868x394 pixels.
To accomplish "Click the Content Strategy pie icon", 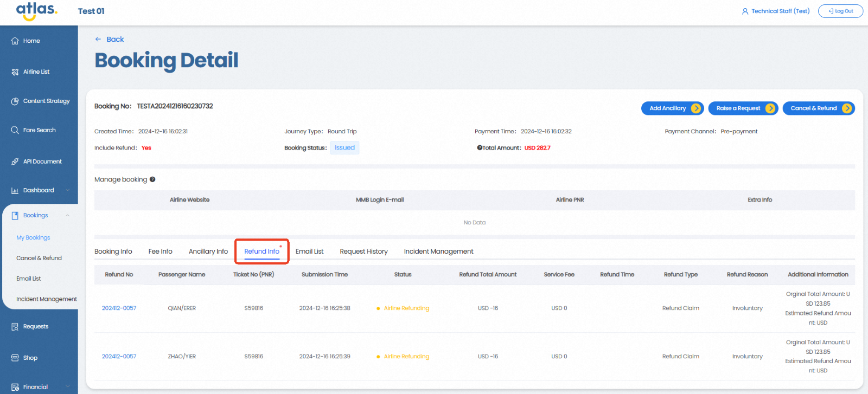I will (x=15, y=101).
